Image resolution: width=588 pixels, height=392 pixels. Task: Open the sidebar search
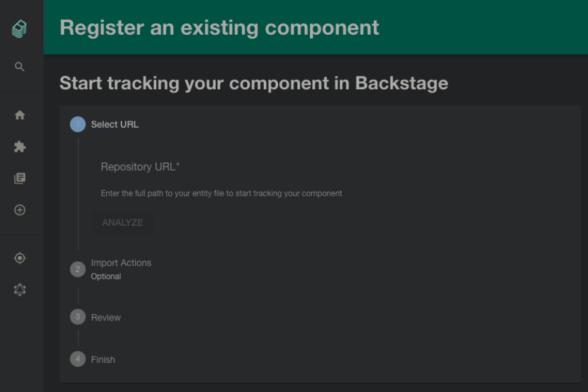[20, 66]
